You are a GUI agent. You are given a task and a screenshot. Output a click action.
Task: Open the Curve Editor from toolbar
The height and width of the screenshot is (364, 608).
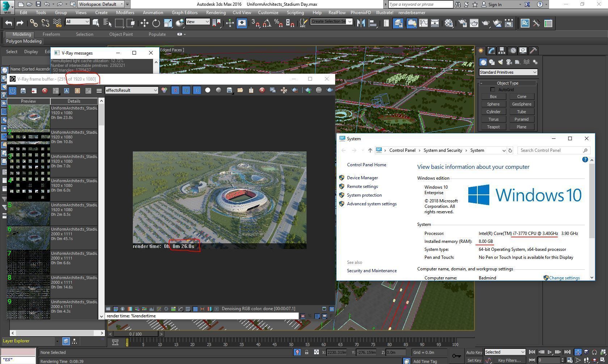pos(423,23)
